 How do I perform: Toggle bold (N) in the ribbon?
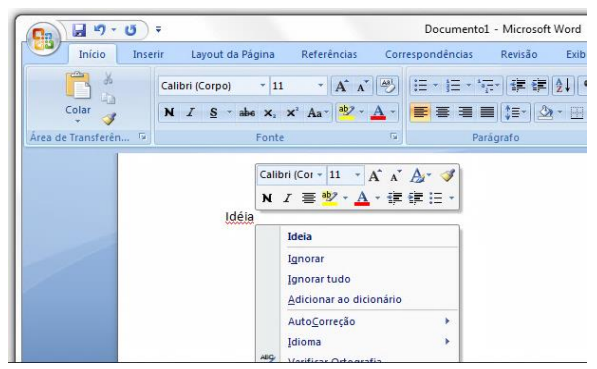169,112
